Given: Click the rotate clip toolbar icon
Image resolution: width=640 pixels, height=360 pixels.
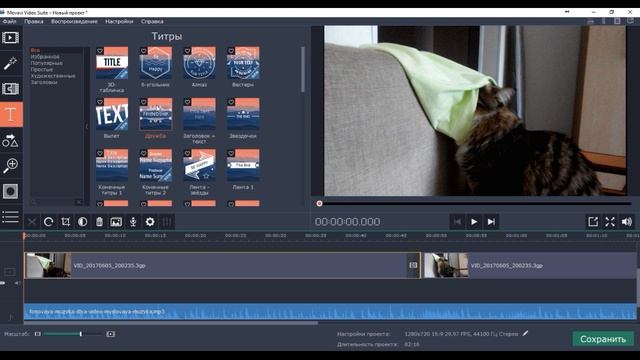Looking at the screenshot, I should 49,222.
